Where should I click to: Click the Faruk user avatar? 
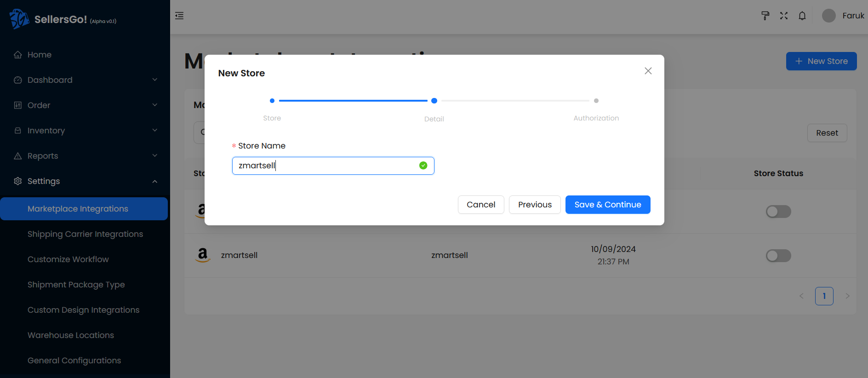[x=828, y=16]
